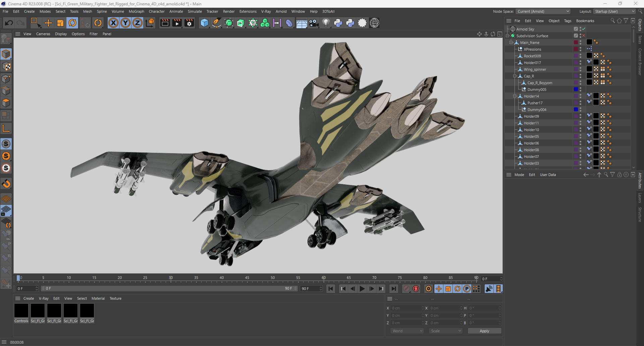Screen dimensions: 644x346
Task: Open the Layout Startup dropdown
Action: (614, 11)
